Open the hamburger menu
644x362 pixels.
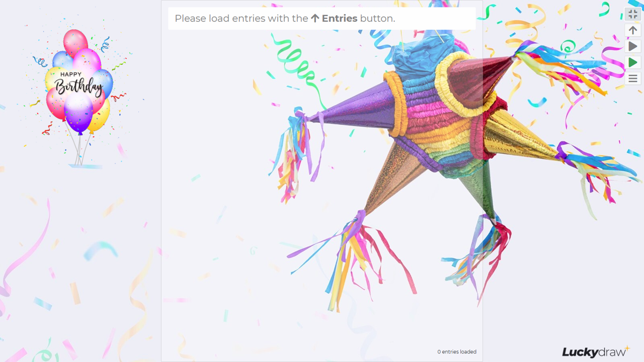[x=633, y=78]
